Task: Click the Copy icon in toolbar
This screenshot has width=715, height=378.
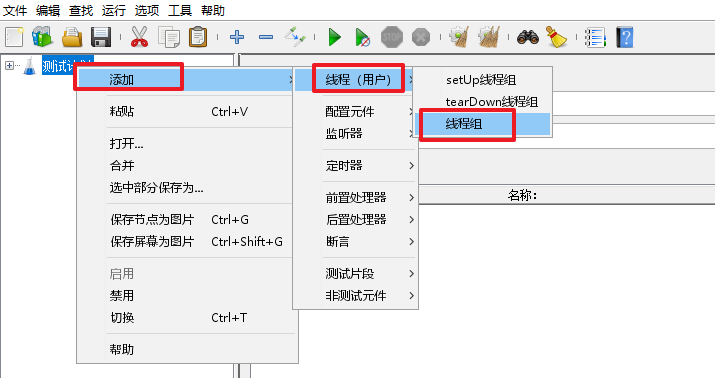Action: point(169,37)
